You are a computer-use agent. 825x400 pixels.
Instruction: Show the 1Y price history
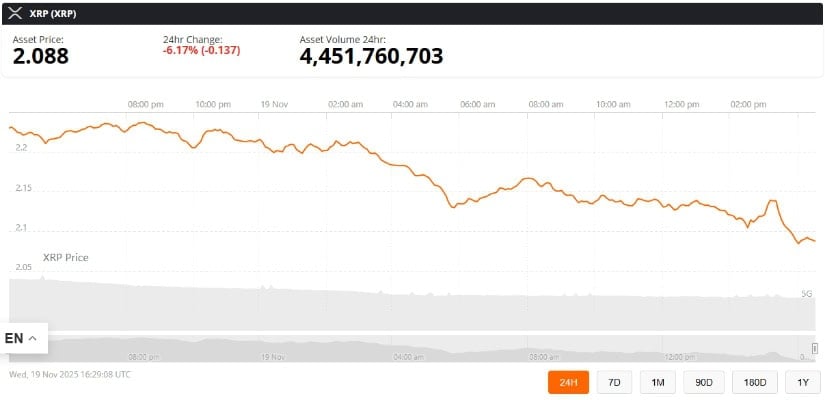click(802, 381)
